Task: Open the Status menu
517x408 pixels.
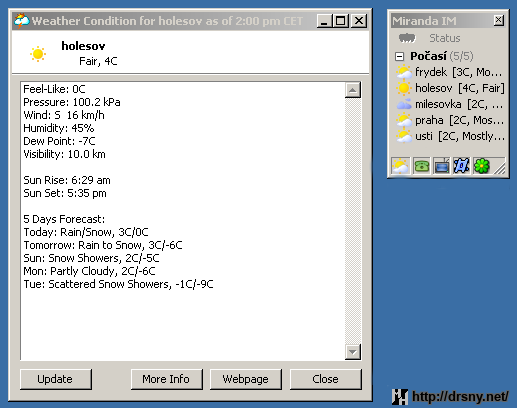Action: (444, 38)
